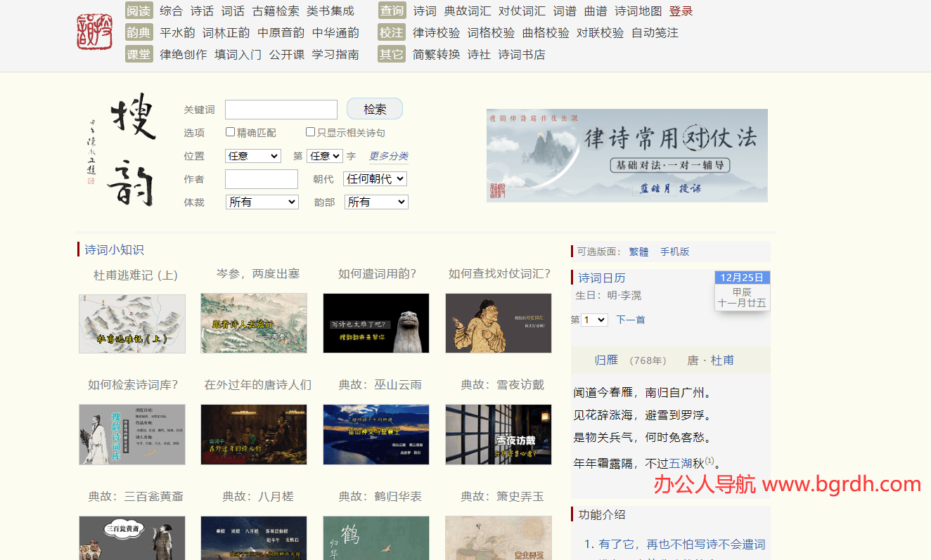Open the 韵部 所有 dropdown

tap(376, 202)
